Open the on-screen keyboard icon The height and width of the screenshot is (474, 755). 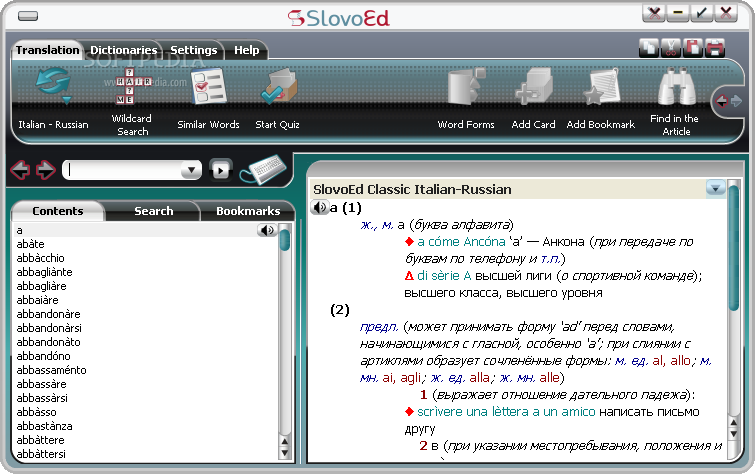pos(264,170)
